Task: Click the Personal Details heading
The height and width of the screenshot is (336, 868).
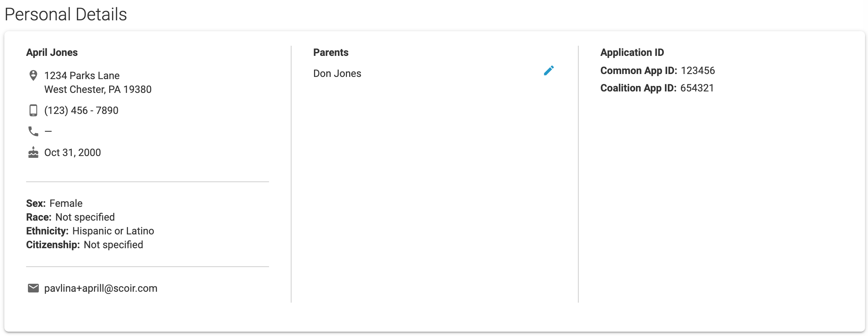Action: click(x=66, y=15)
